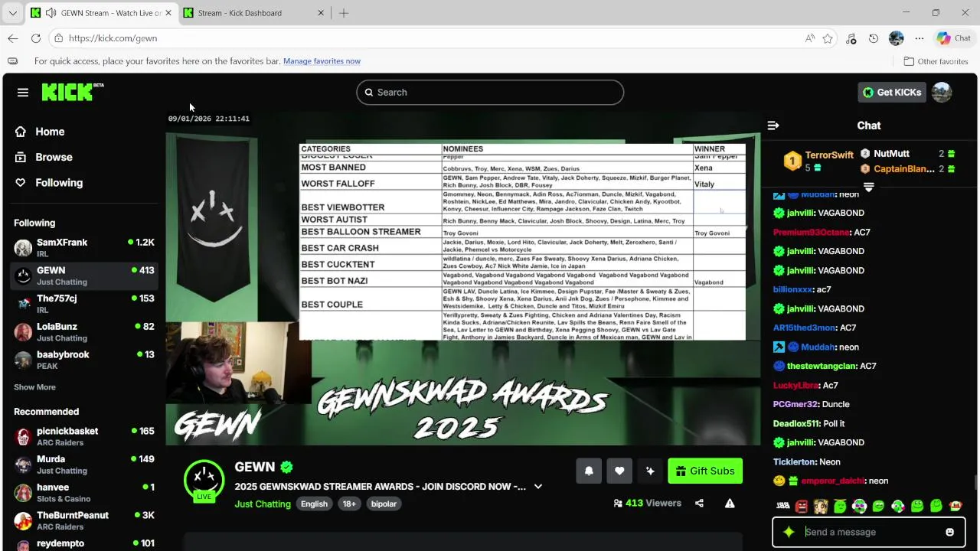Viewport: 980px width, 551px height.
Task: Add page to favorites with the star icon
Action: [828, 38]
